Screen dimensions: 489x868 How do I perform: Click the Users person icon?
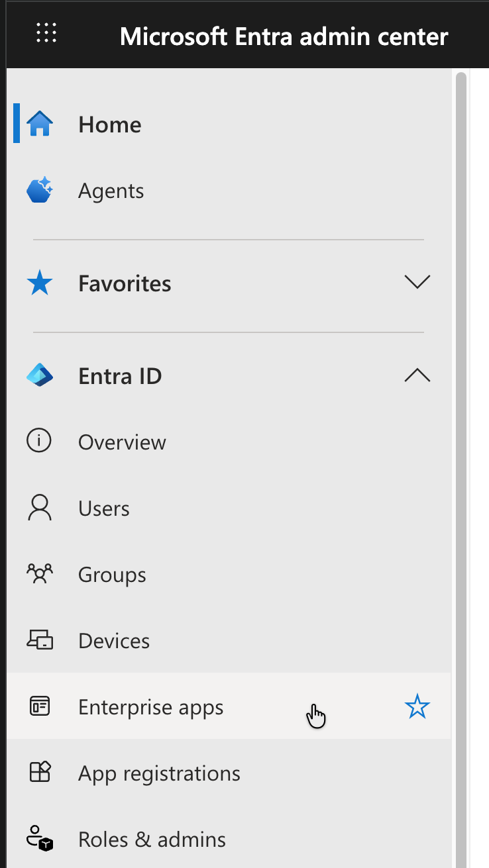40,508
